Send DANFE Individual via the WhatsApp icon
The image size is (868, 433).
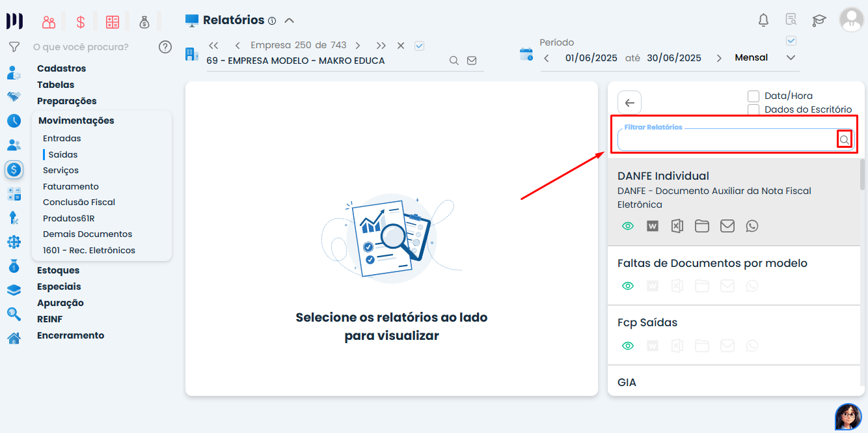coord(752,226)
